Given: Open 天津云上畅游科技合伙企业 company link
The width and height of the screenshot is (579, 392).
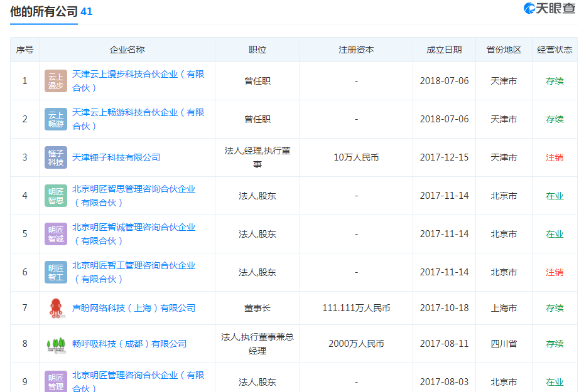Looking at the screenshot, I should (x=138, y=119).
